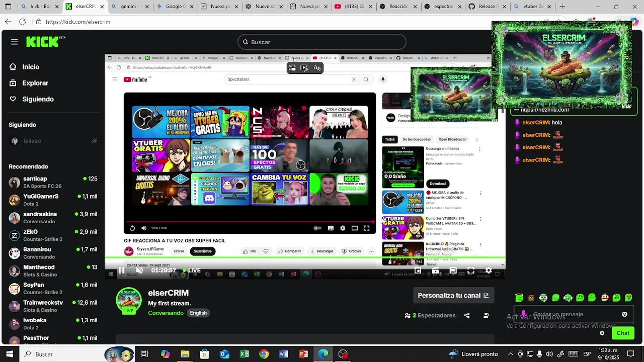Viewport: 644px width, 362px height.
Task: Open recommended channel SoyPan
Action: pyautogui.click(x=53, y=288)
